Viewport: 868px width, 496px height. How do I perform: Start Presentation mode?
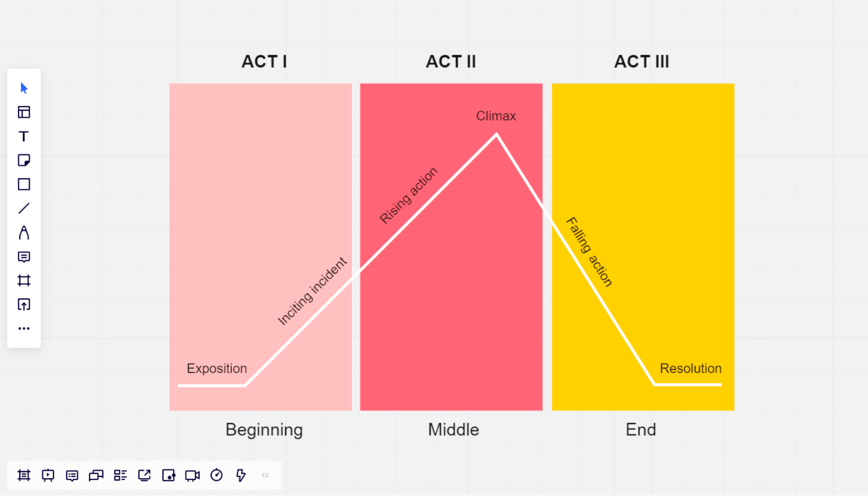point(48,475)
